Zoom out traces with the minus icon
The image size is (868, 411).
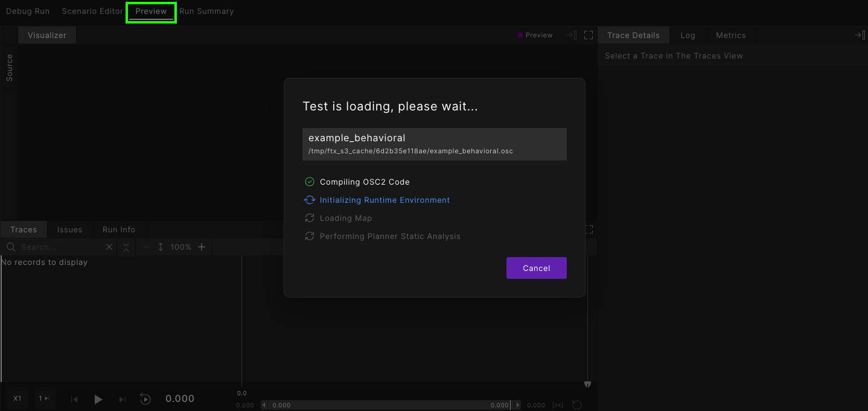point(145,247)
